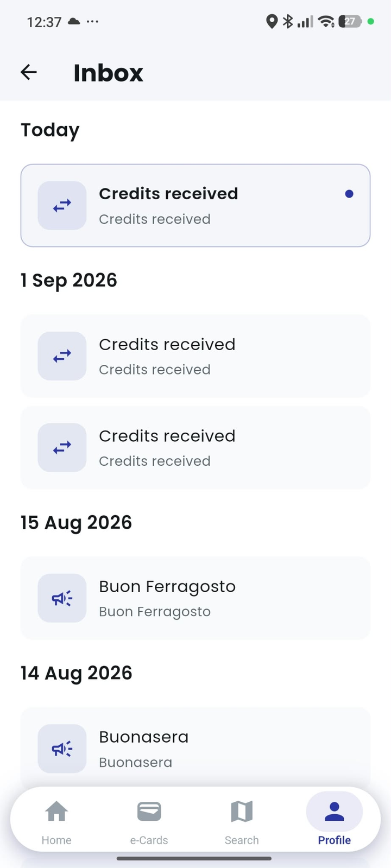
Task: Tap megaphone icon beside Buon Ferragosto
Action: (62, 598)
